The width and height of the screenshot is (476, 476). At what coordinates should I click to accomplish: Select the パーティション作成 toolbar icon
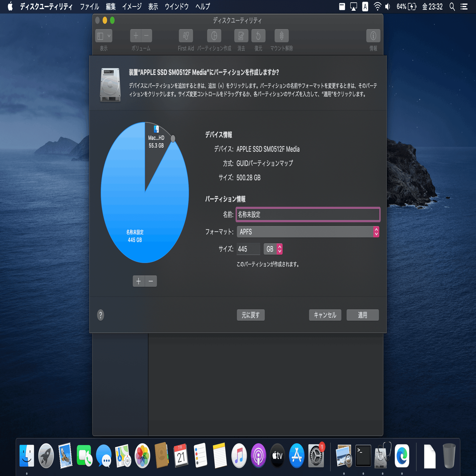214,36
